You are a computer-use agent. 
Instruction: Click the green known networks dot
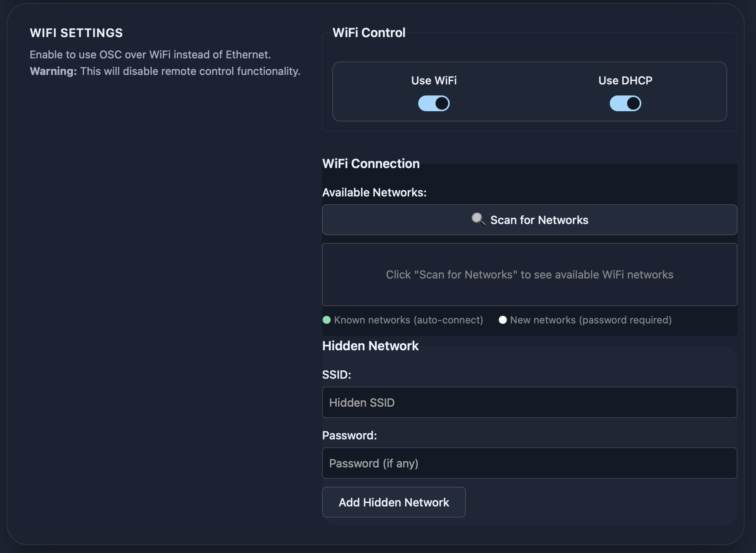326,320
